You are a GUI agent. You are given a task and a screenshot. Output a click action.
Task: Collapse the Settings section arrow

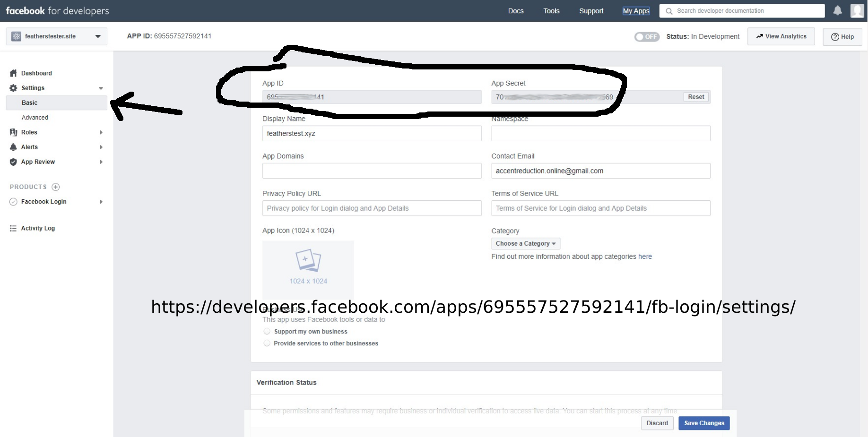(x=101, y=88)
